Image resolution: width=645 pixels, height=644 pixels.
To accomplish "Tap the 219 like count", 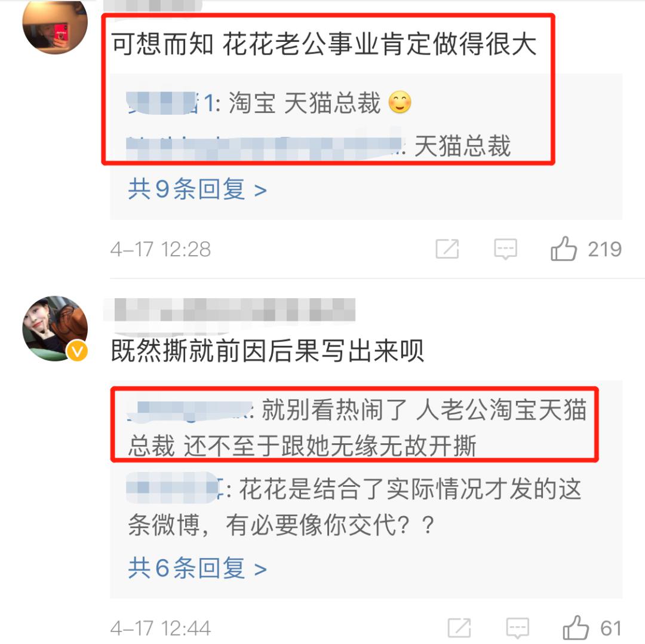I will (604, 249).
